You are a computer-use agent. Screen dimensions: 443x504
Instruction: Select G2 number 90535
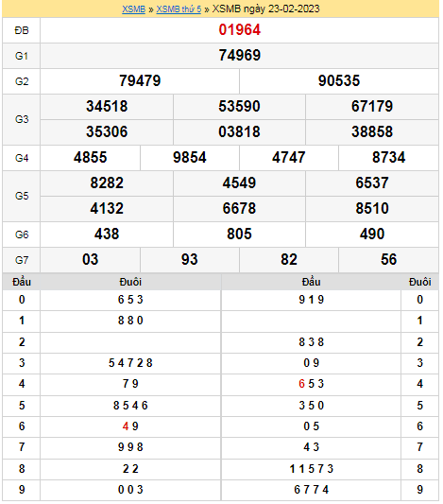click(339, 80)
